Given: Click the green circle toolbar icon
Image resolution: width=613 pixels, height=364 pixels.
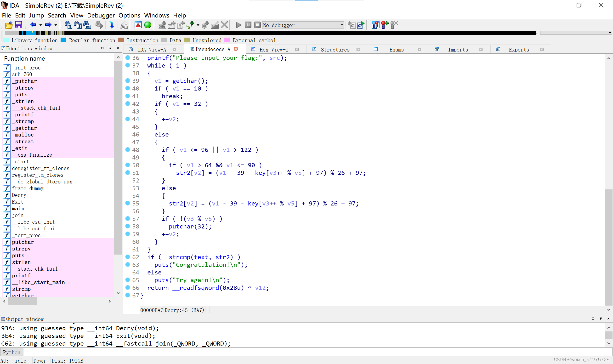Looking at the screenshot, I should (x=148, y=25).
